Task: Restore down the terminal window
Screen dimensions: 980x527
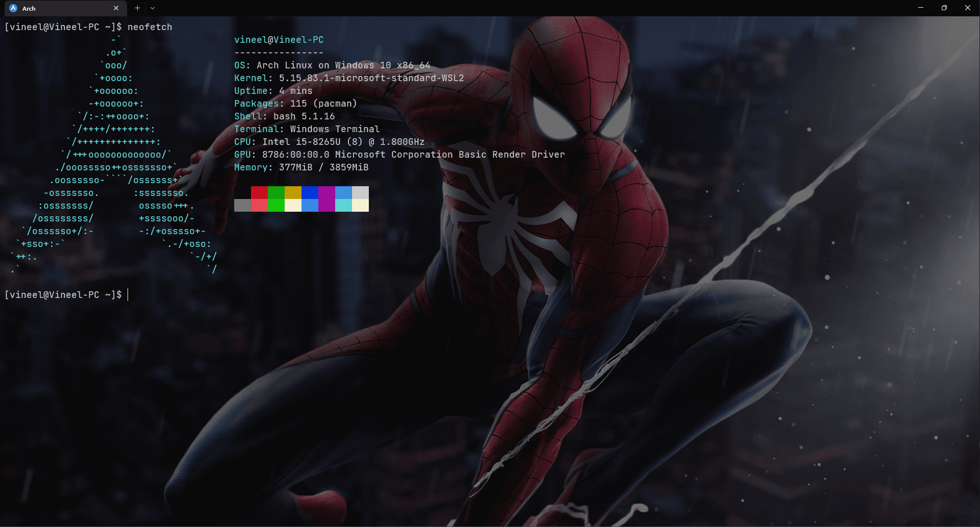Action: click(944, 8)
